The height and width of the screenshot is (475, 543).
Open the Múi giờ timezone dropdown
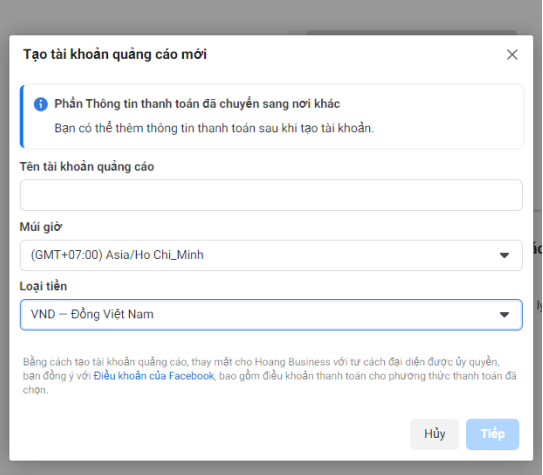coord(271,255)
